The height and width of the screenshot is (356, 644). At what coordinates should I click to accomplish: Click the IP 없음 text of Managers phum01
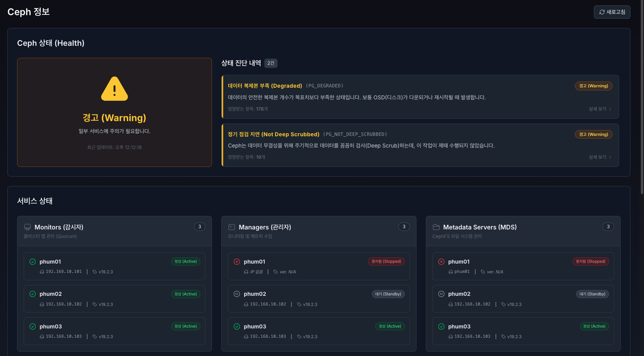pyautogui.click(x=257, y=272)
